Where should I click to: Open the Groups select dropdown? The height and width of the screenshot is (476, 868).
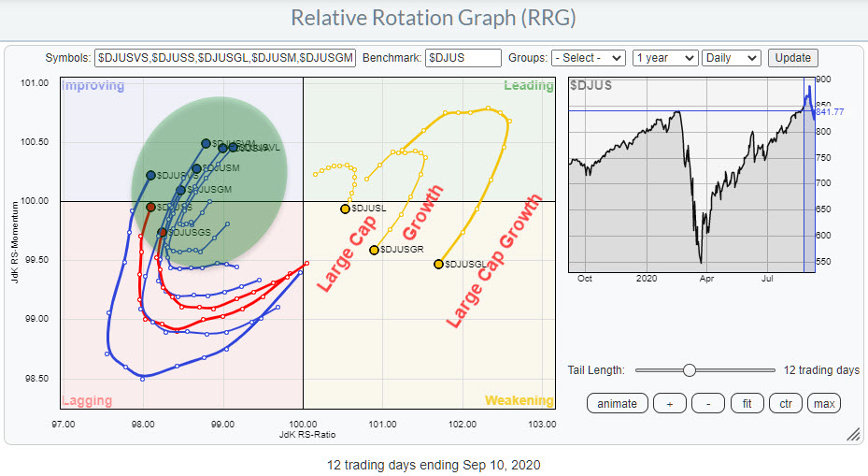(588, 58)
